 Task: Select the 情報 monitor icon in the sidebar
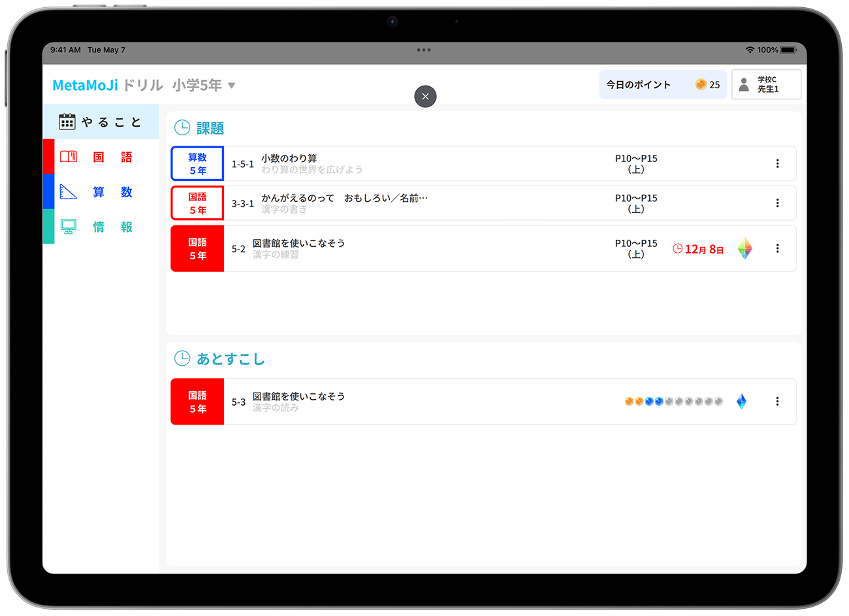click(x=68, y=227)
